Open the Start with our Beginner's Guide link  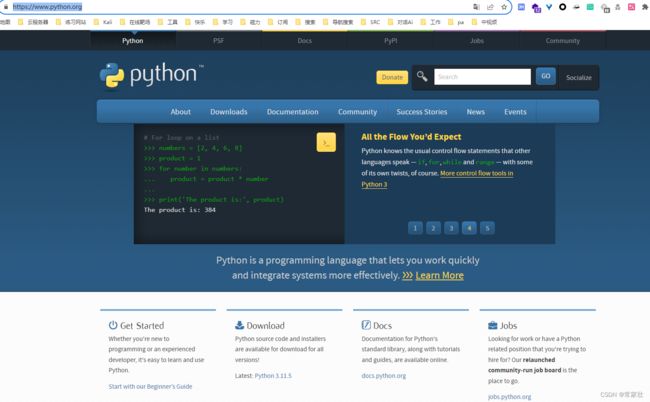[x=150, y=386]
